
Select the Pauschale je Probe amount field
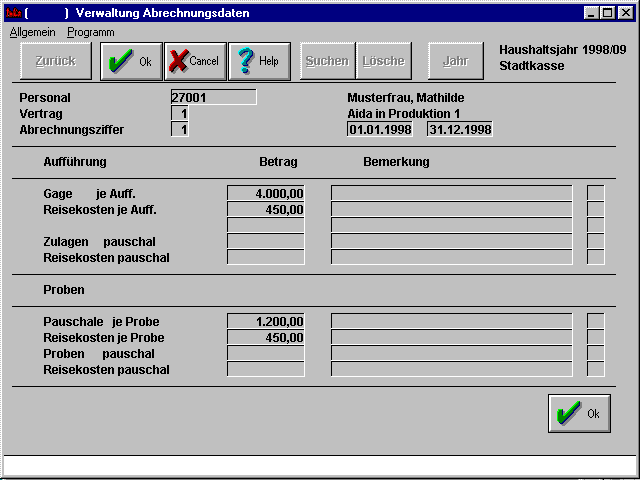[x=266, y=322]
